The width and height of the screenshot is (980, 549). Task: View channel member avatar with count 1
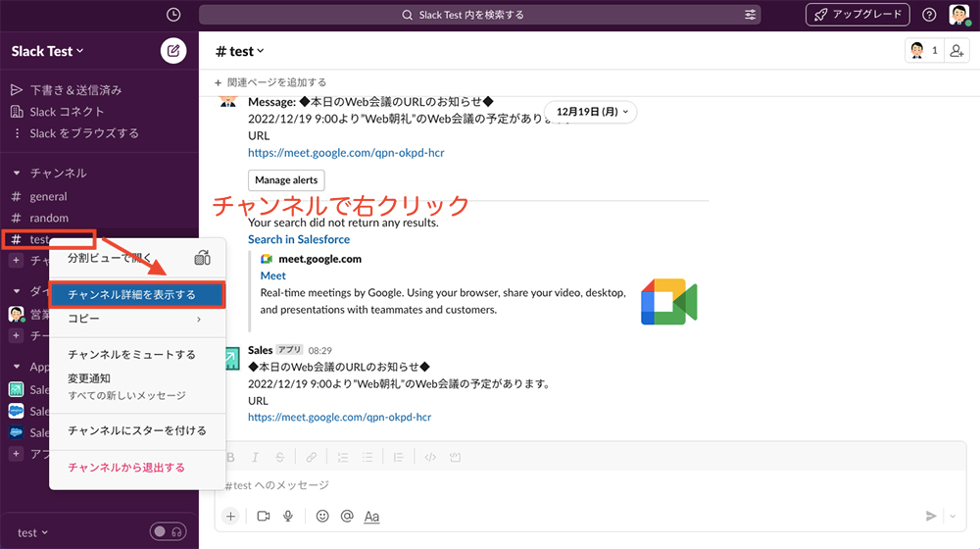[x=924, y=51]
